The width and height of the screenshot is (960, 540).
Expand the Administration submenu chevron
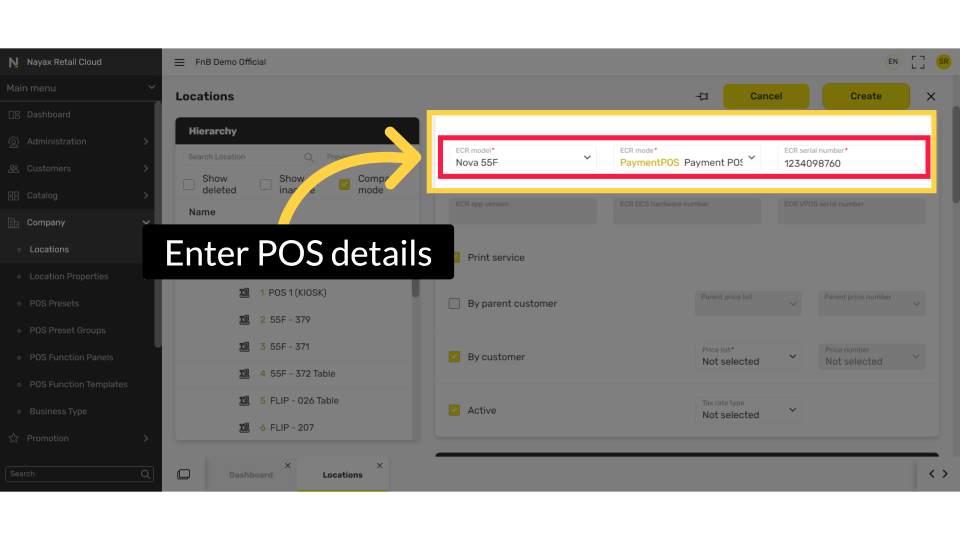(146, 141)
